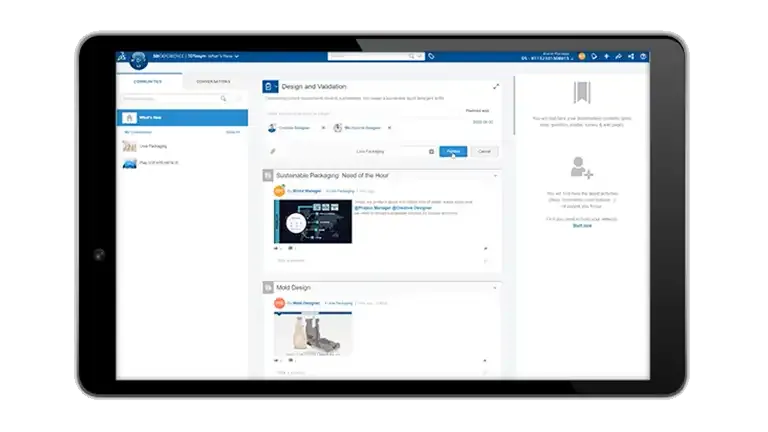
Task: Open the 3DEXPERIENCE compass icon
Action: (x=139, y=60)
